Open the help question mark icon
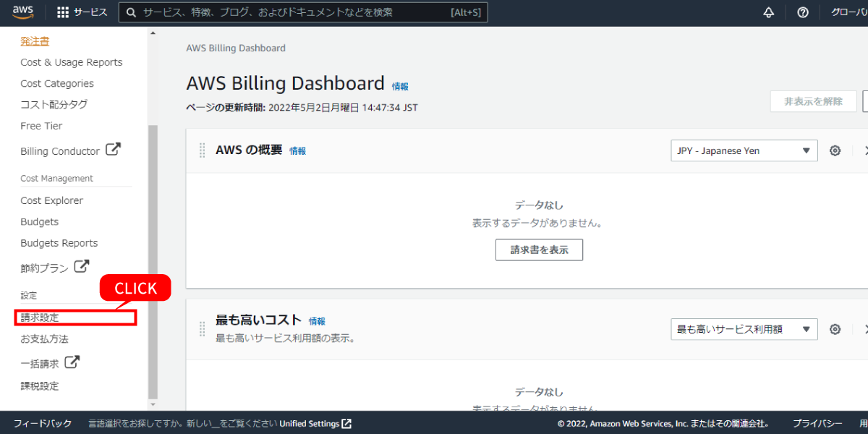Screen dimensions: 868x434 tap(803, 12)
